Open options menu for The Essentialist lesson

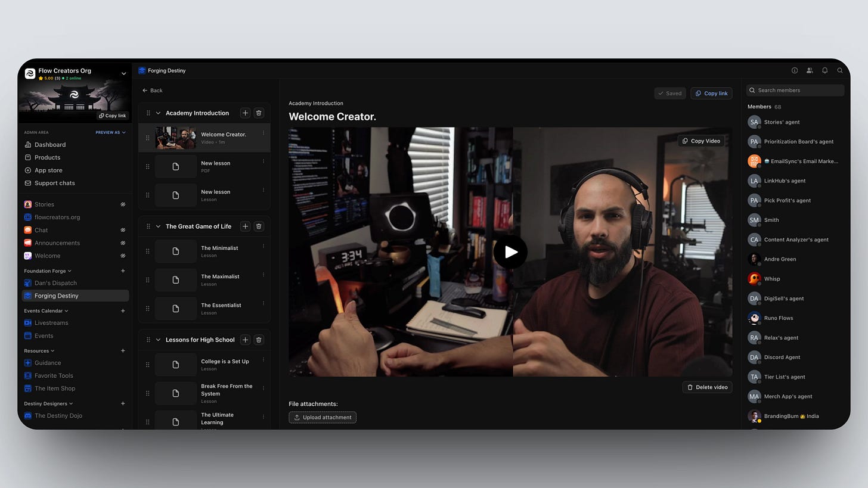pyautogui.click(x=263, y=304)
